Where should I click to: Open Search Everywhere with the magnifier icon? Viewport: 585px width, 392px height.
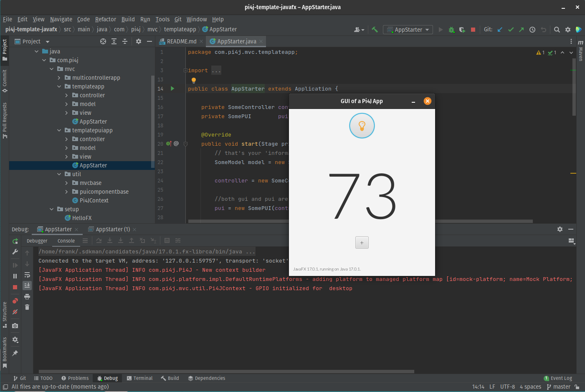[x=557, y=30]
